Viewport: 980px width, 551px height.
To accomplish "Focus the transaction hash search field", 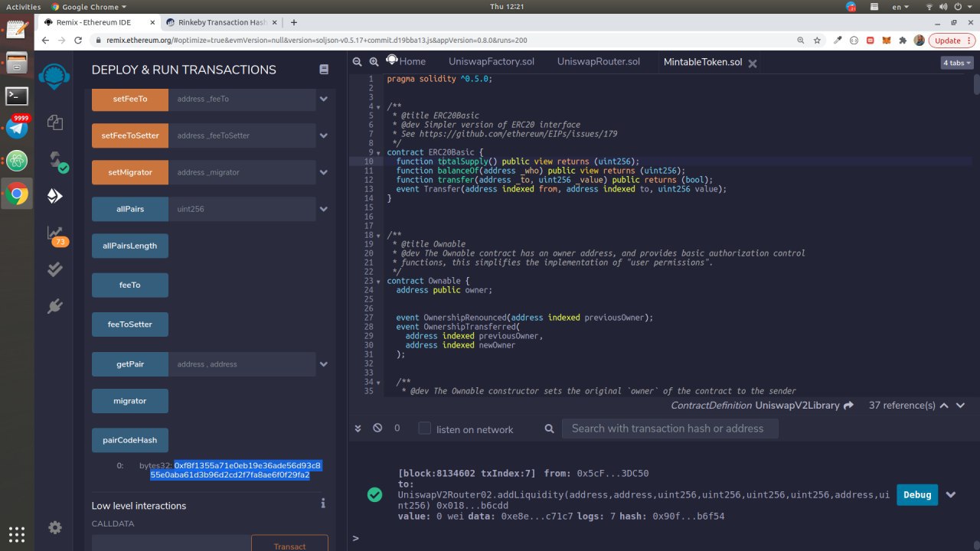I will (x=670, y=429).
